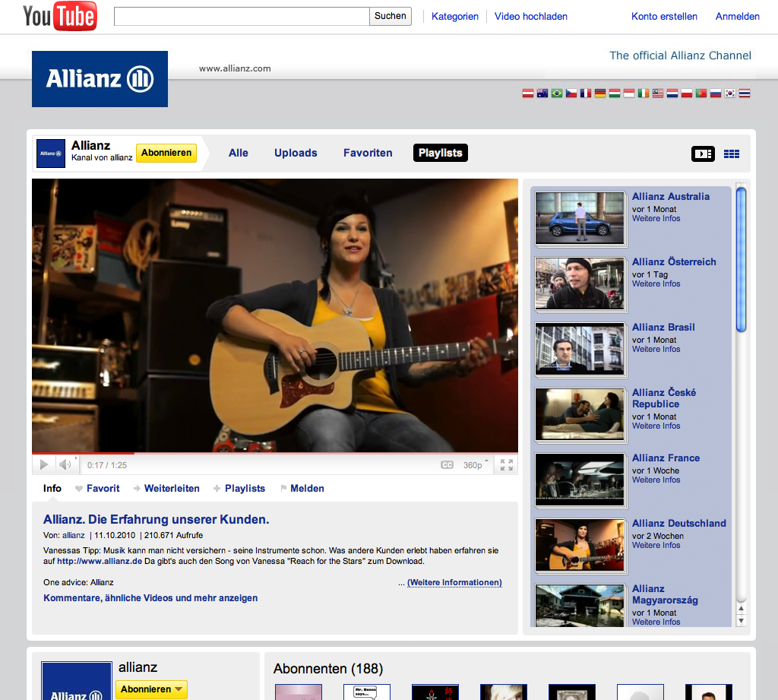Select the Brazil flag icon
The image size is (778, 700).
coord(557,93)
